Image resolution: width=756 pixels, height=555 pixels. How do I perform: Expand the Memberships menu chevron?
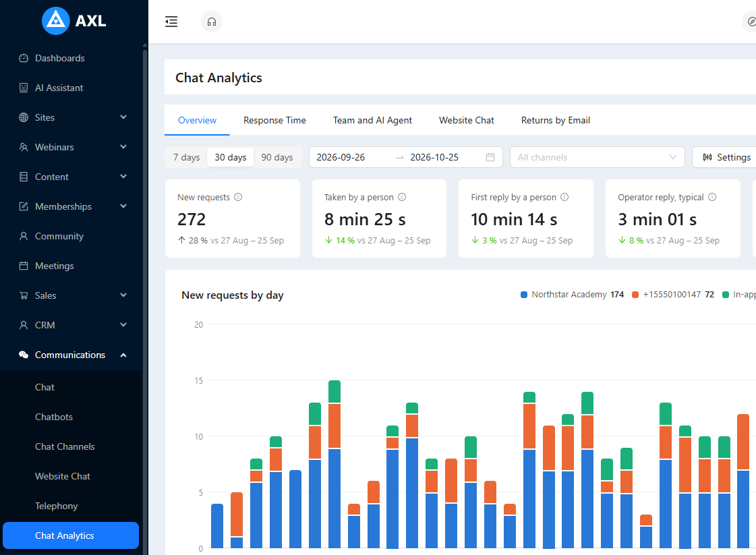[123, 206]
